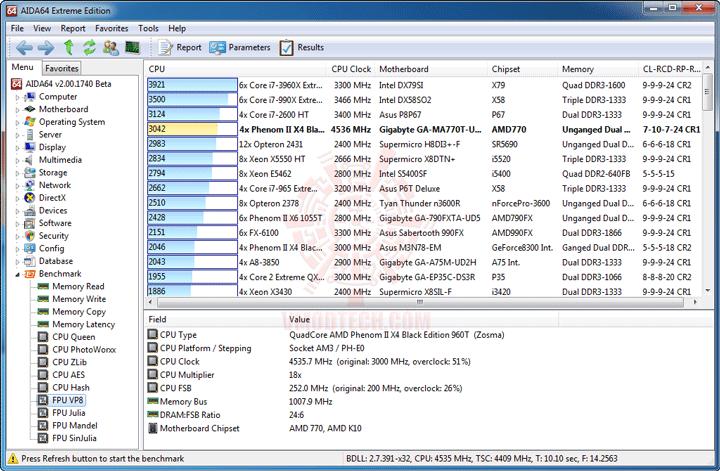Collapse the Benchmark tree node
The height and width of the screenshot is (471, 720).
coord(17,275)
